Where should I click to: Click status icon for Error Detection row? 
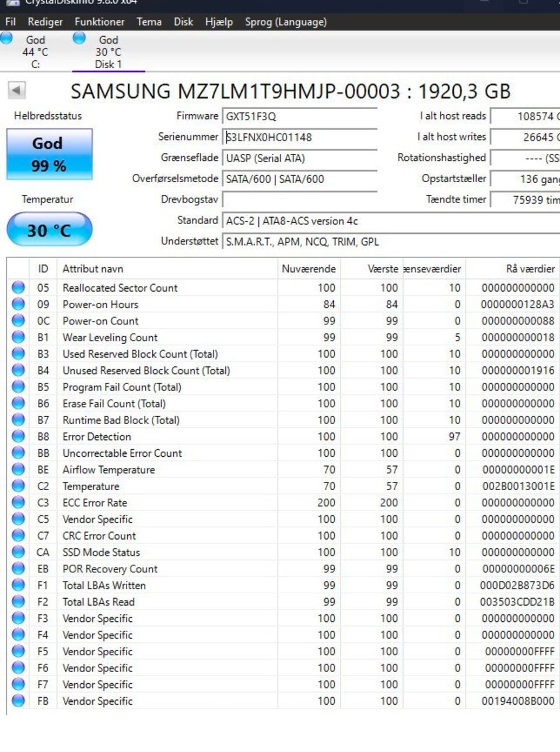(x=19, y=436)
